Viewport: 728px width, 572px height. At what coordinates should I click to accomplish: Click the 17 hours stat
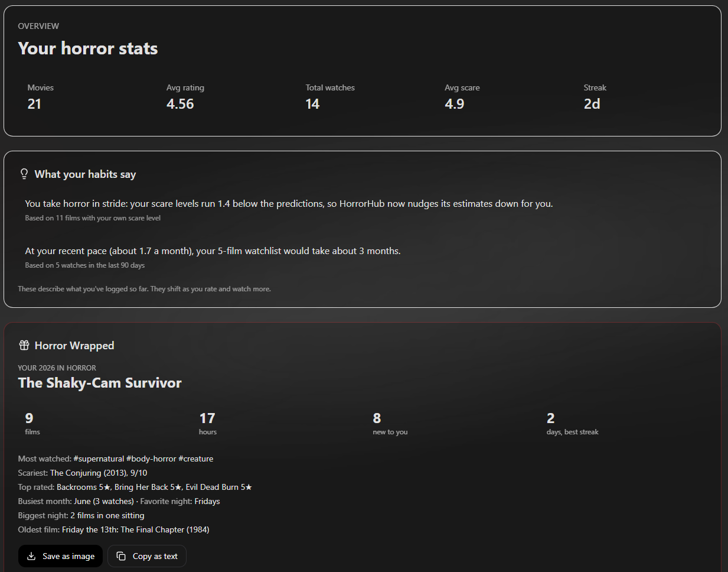click(x=208, y=424)
